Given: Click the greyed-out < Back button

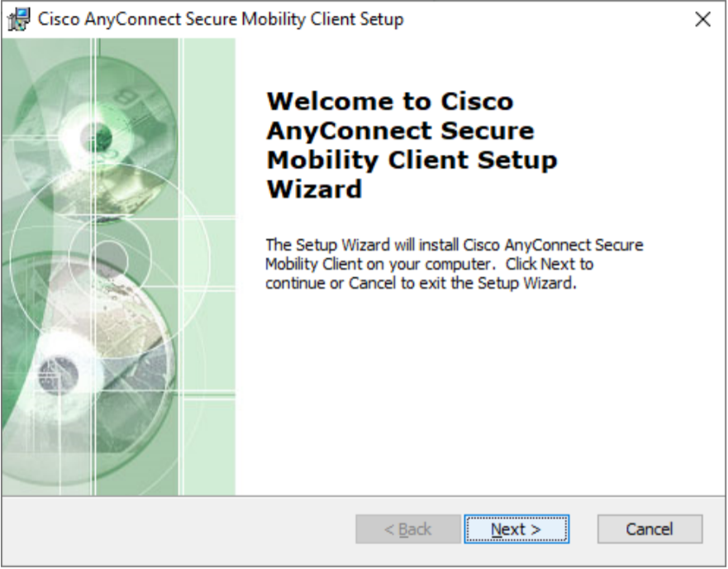Looking at the screenshot, I should click(408, 529).
